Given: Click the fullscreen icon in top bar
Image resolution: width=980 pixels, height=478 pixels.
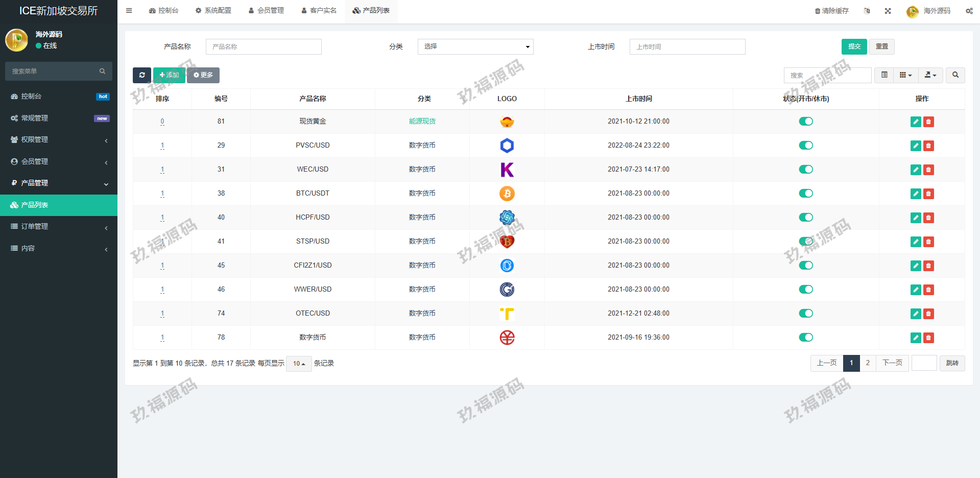Looking at the screenshot, I should (x=888, y=11).
